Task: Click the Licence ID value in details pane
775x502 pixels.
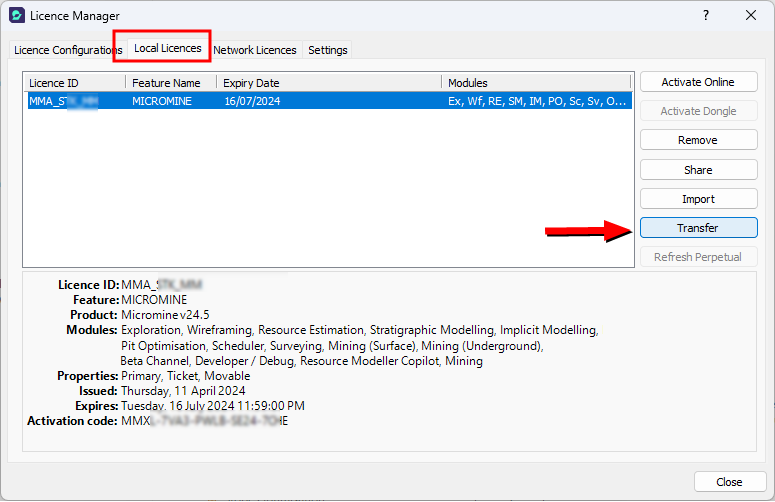Action: (x=162, y=285)
